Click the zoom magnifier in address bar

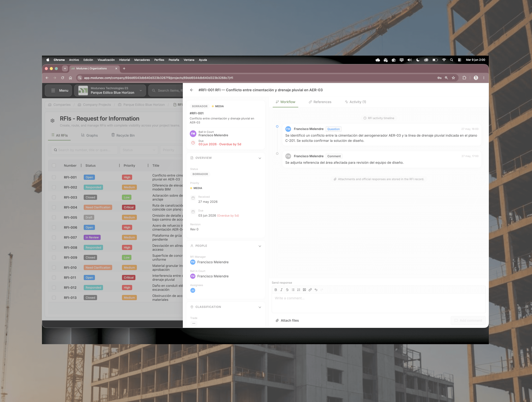coord(446,78)
